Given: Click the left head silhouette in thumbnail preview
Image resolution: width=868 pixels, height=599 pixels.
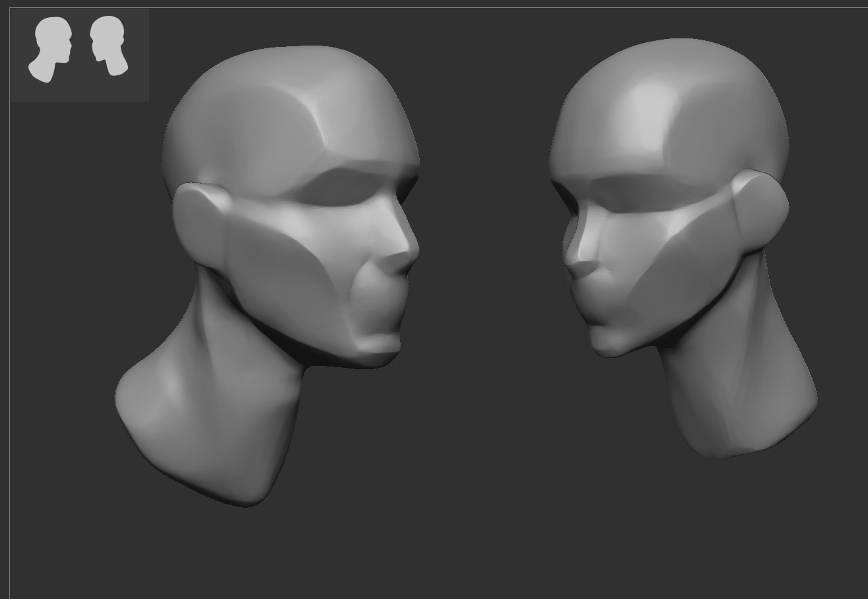Looking at the screenshot, I should point(50,50).
